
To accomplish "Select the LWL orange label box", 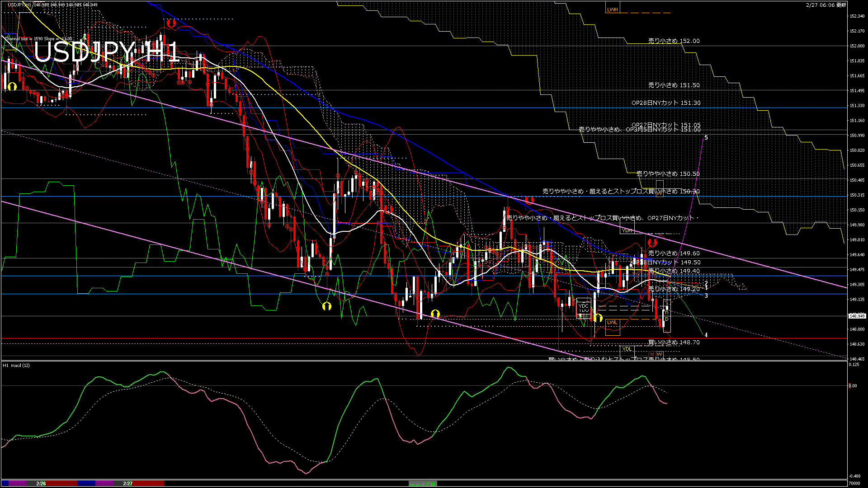I will click(x=612, y=322).
